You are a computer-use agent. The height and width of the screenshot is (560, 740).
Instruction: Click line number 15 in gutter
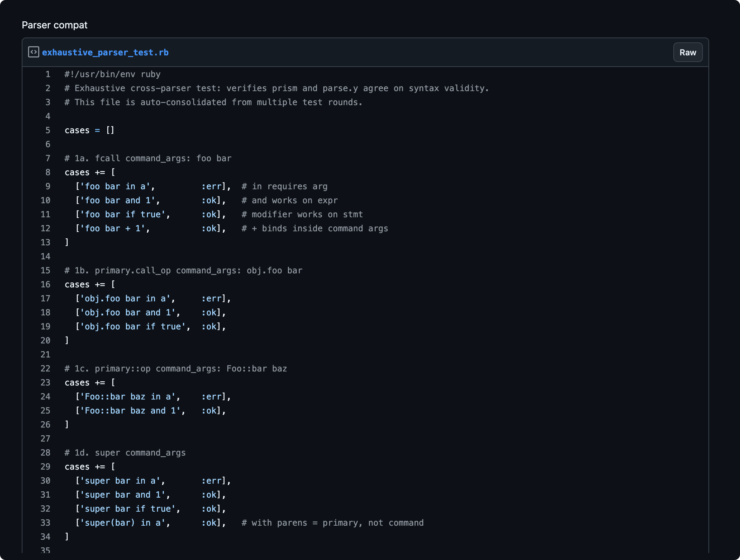(46, 271)
